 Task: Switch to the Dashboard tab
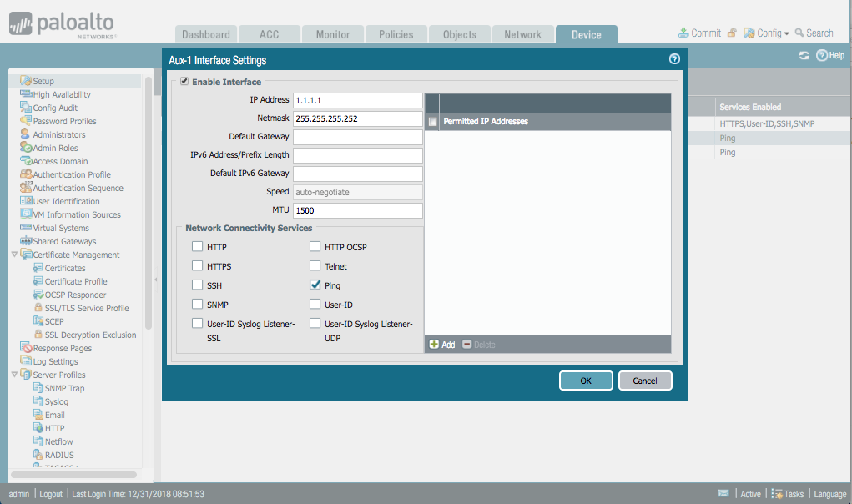(206, 34)
